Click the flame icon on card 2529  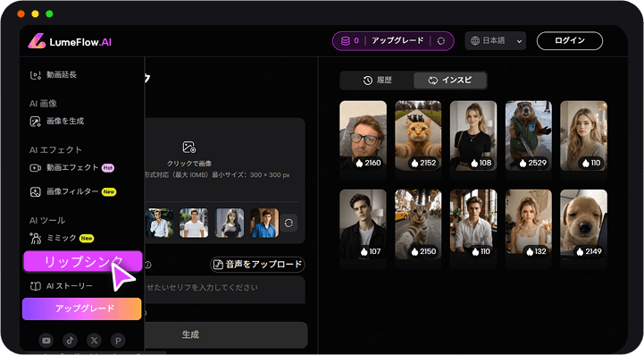tap(523, 164)
